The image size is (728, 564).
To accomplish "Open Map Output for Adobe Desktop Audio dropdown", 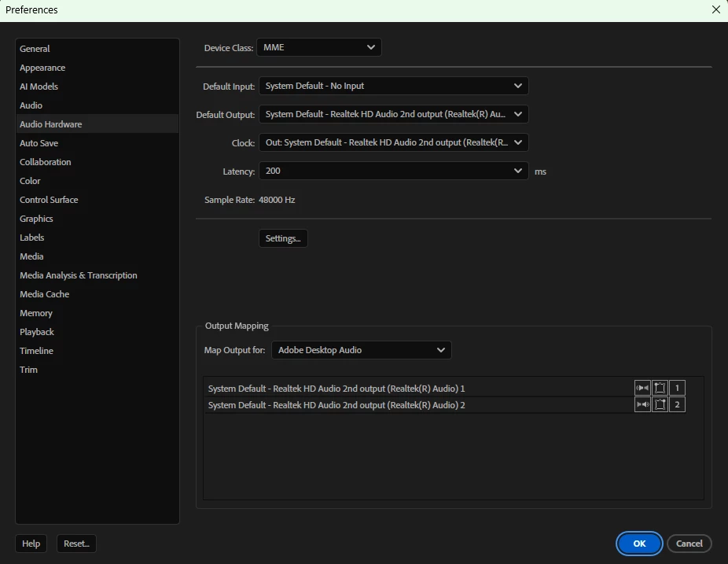I will (x=361, y=350).
